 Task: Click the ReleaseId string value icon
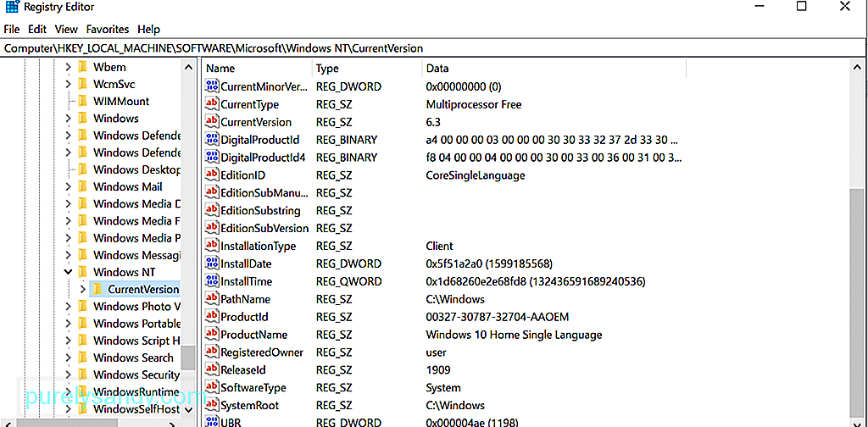pos(211,369)
